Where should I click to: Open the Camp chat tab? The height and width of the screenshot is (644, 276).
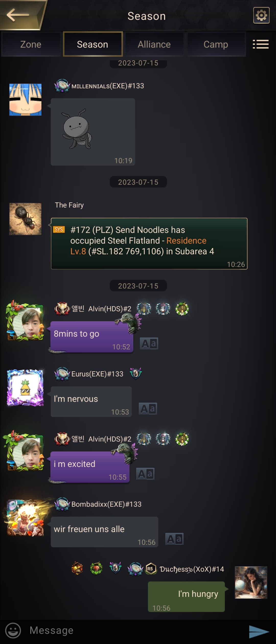click(x=216, y=44)
